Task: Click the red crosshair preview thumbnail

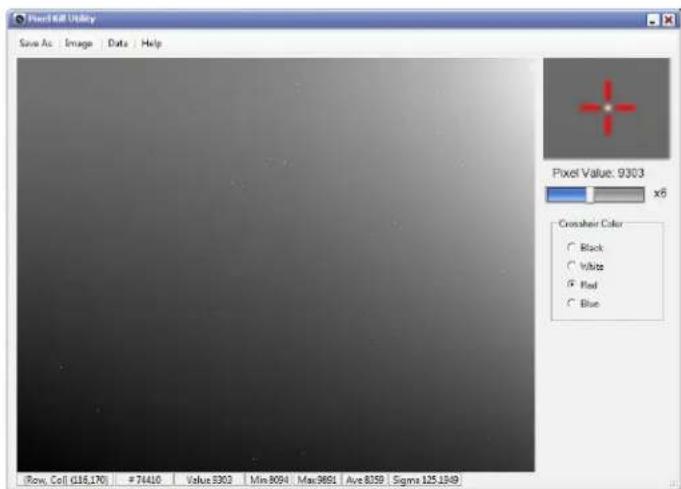Action: [606, 108]
